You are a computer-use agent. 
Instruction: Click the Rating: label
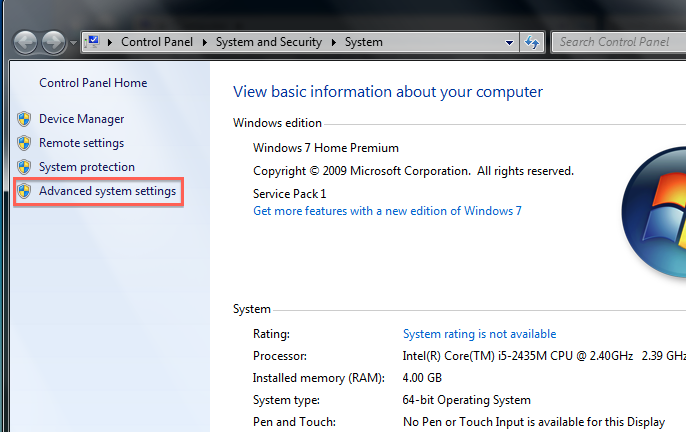271,334
